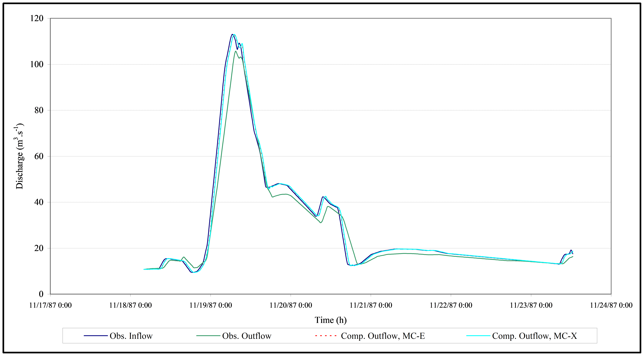Click the x-axis label 11/17/87 0:00
The image size is (644, 356).
tap(51, 305)
